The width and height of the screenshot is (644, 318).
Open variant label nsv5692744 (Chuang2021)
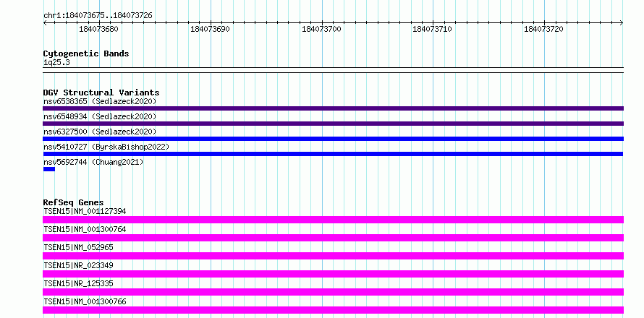tap(93, 162)
